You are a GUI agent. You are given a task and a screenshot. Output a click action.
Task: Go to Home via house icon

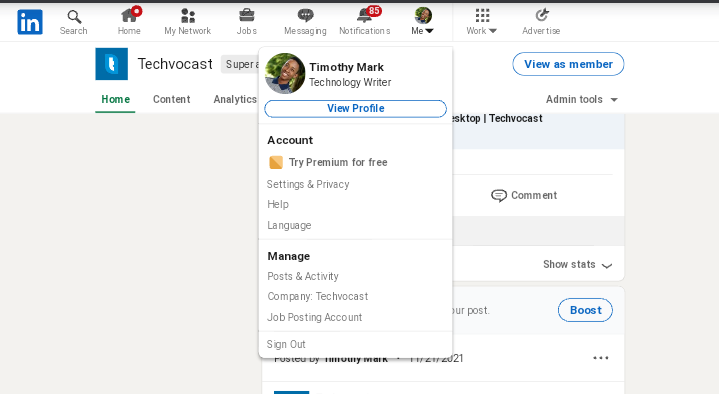point(129,16)
